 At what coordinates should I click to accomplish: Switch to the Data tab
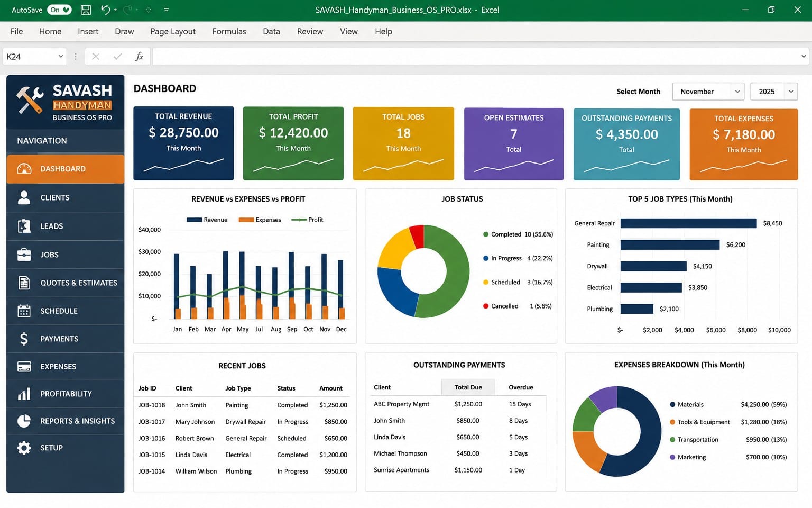pyautogui.click(x=271, y=31)
